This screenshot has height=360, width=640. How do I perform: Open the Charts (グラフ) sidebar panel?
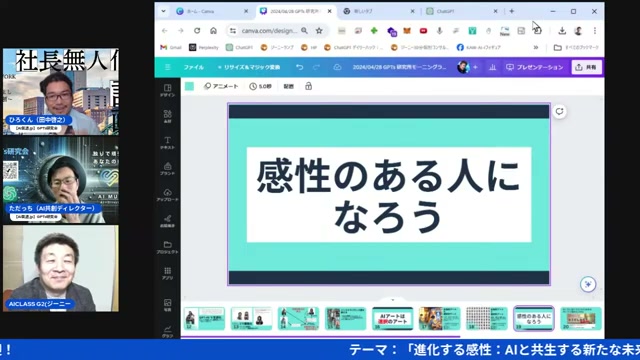tap(167, 331)
